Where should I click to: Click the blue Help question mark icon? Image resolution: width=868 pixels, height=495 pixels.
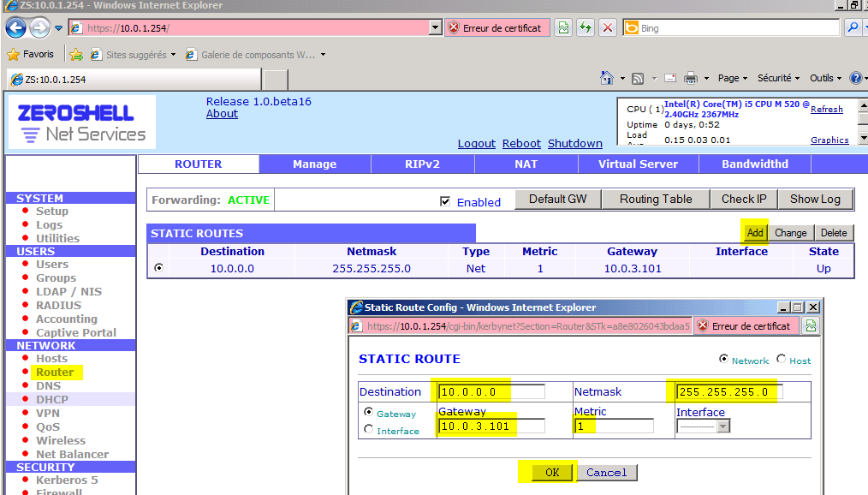tap(856, 78)
